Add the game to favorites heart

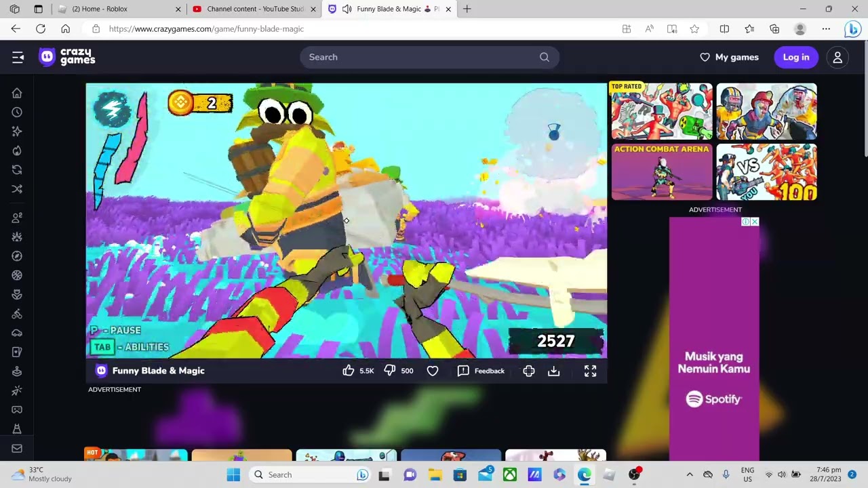[x=433, y=371]
